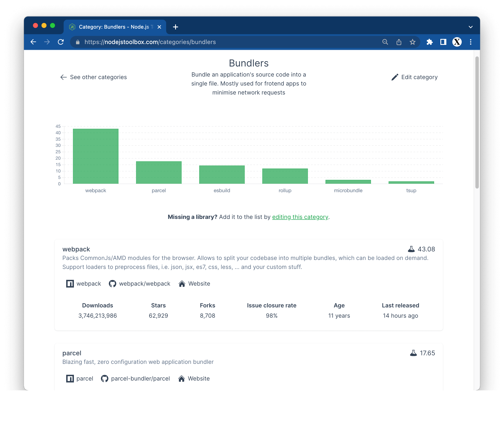This screenshot has height=422, width=504.
Task: Open the extensions puzzle icon
Action: pos(429,42)
